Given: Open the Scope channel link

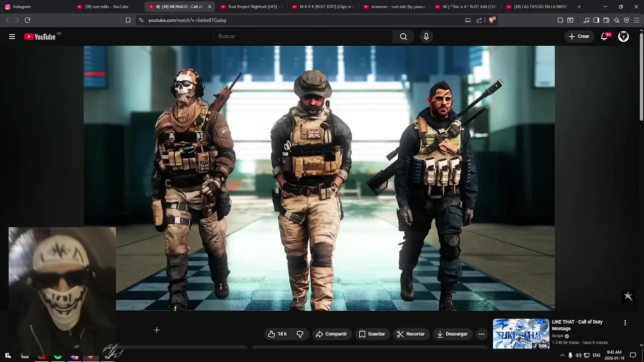Looking at the screenshot, I should (x=557, y=336).
